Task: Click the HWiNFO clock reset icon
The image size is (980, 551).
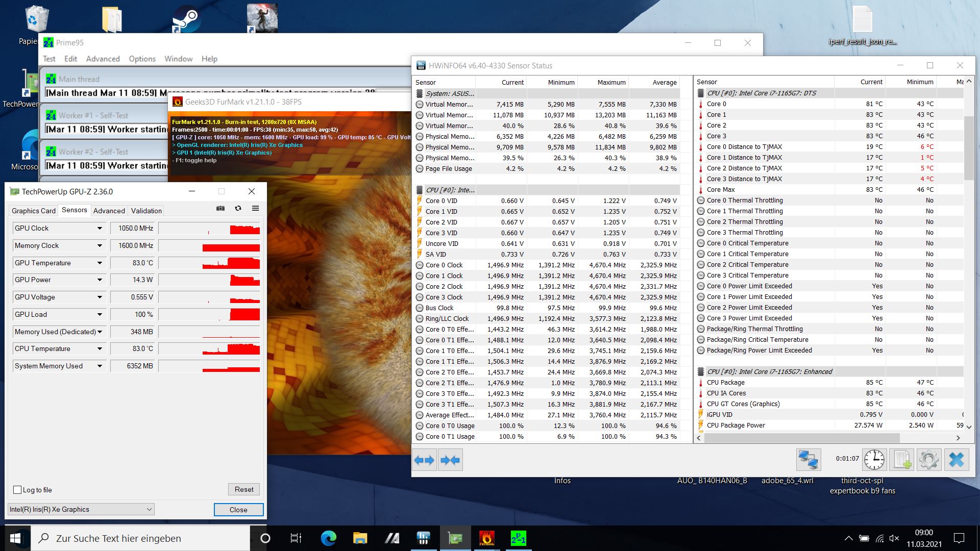Action: pyautogui.click(x=874, y=460)
